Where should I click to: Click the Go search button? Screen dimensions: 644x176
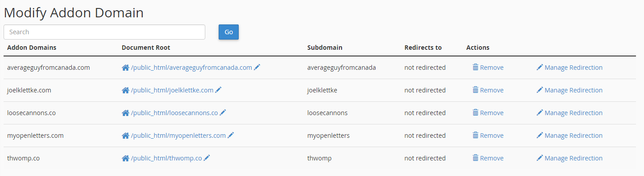click(x=228, y=32)
